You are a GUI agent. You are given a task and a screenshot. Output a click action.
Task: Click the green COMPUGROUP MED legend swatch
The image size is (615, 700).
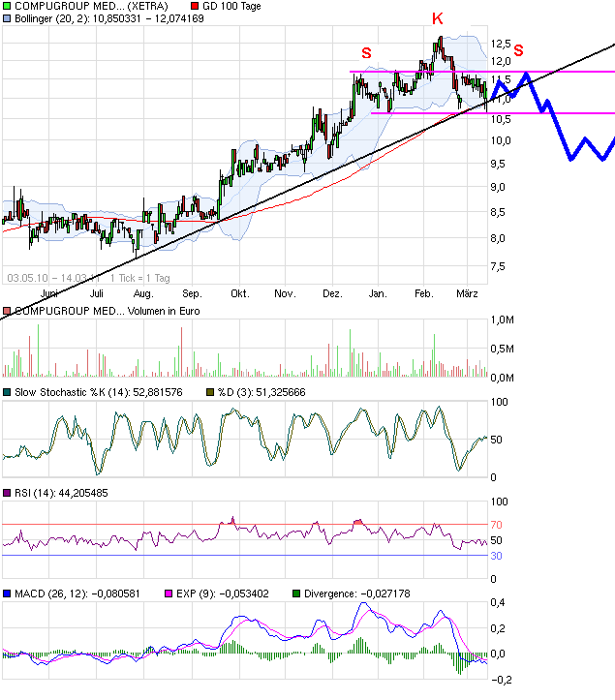click(7, 6)
